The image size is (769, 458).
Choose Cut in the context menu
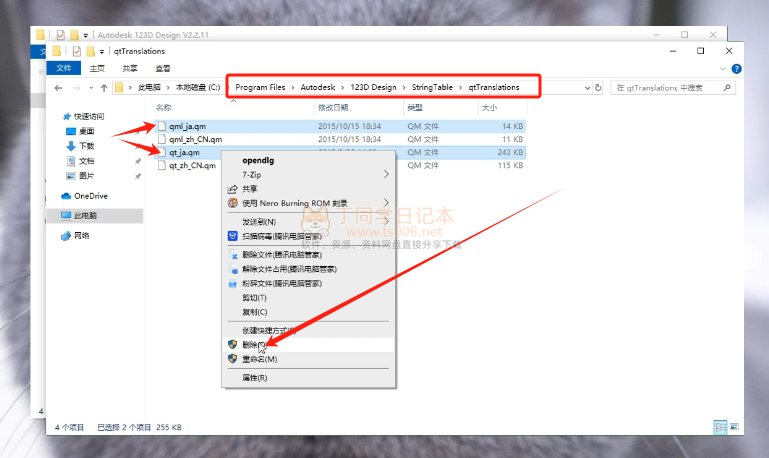pos(309,298)
